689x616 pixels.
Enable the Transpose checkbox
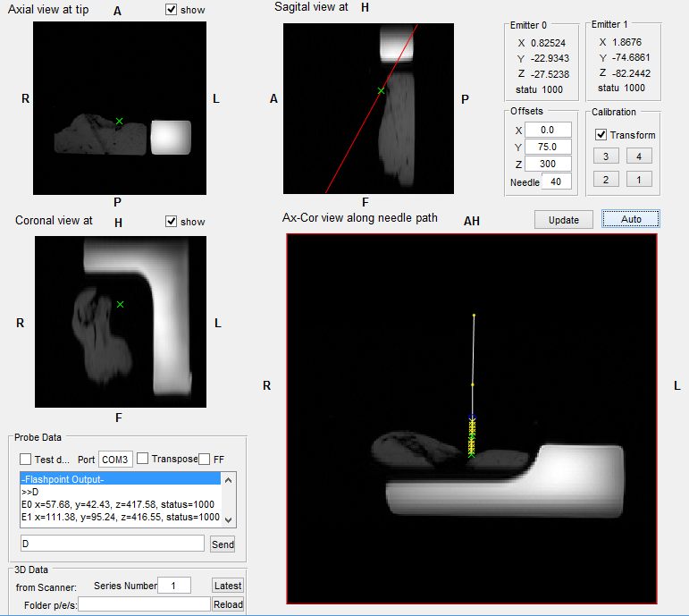coord(142,459)
